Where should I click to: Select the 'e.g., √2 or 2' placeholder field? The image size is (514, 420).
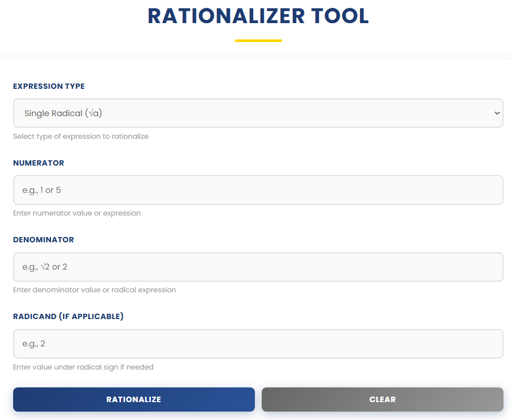[x=258, y=267]
